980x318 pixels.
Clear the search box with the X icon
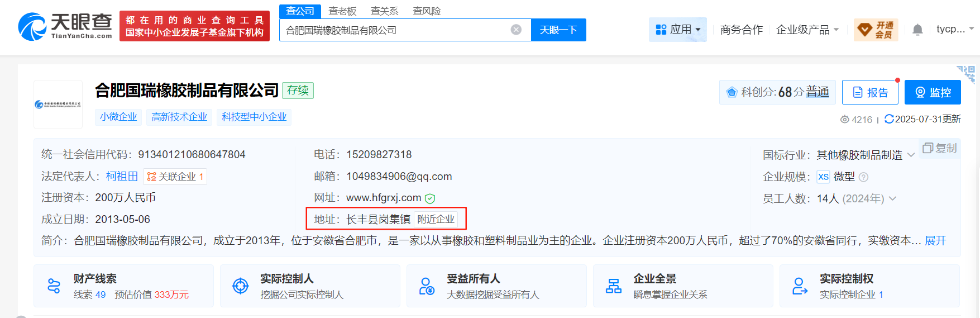click(x=517, y=30)
